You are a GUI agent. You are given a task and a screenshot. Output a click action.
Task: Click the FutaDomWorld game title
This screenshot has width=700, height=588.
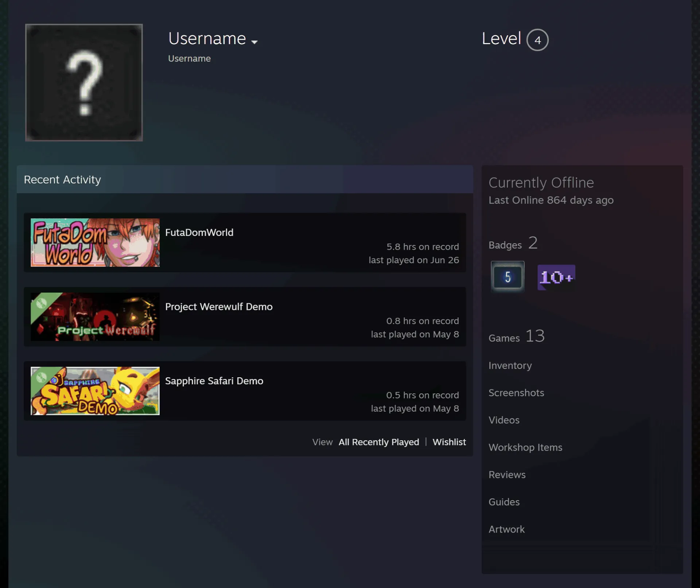click(199, 233)
